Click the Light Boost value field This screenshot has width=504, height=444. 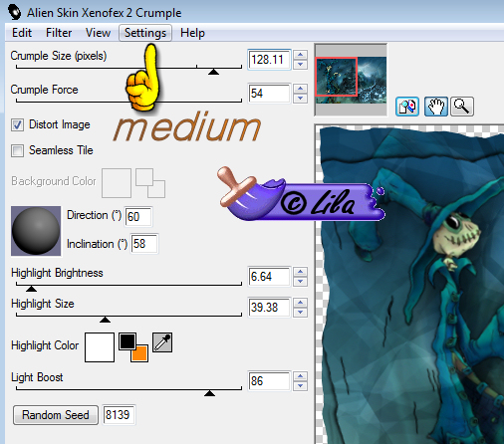click(269, 381)
